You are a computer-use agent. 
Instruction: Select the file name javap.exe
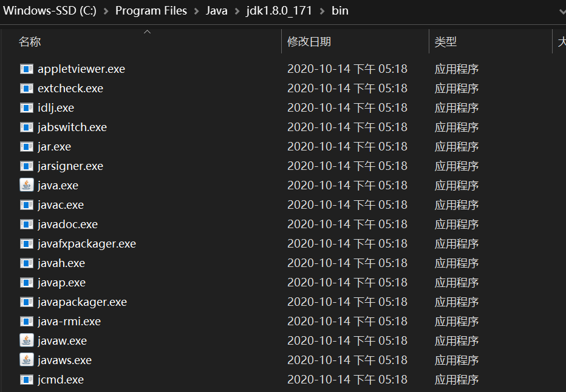(x=62, y=282)
